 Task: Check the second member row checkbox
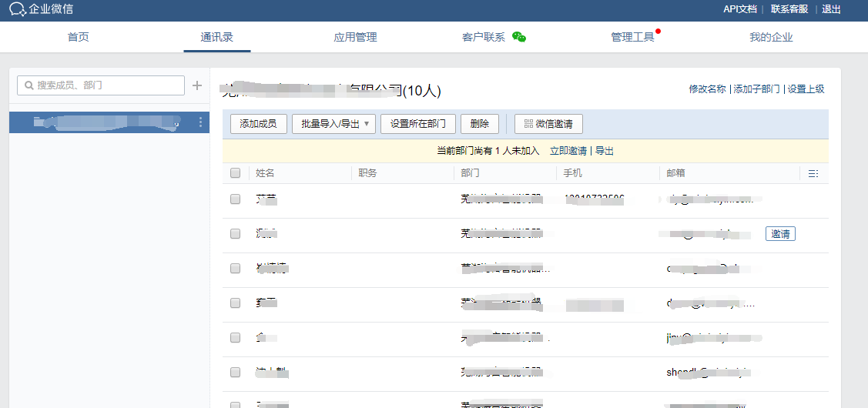pos(236,234)
